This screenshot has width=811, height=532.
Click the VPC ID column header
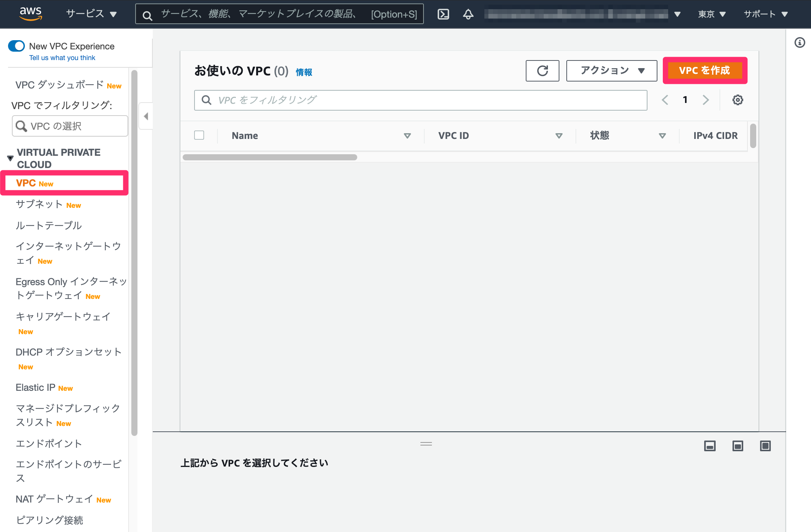coord(453,135)
